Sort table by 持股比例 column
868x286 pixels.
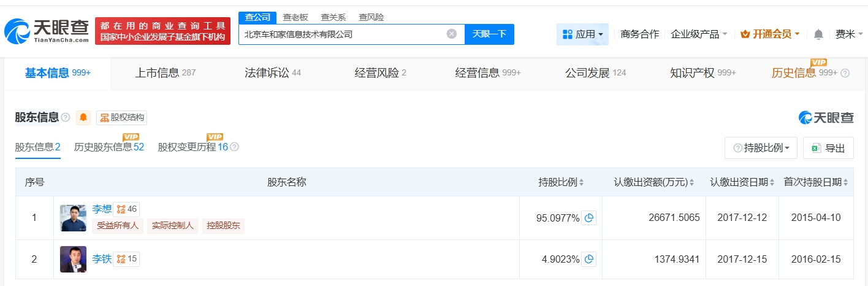560,182
